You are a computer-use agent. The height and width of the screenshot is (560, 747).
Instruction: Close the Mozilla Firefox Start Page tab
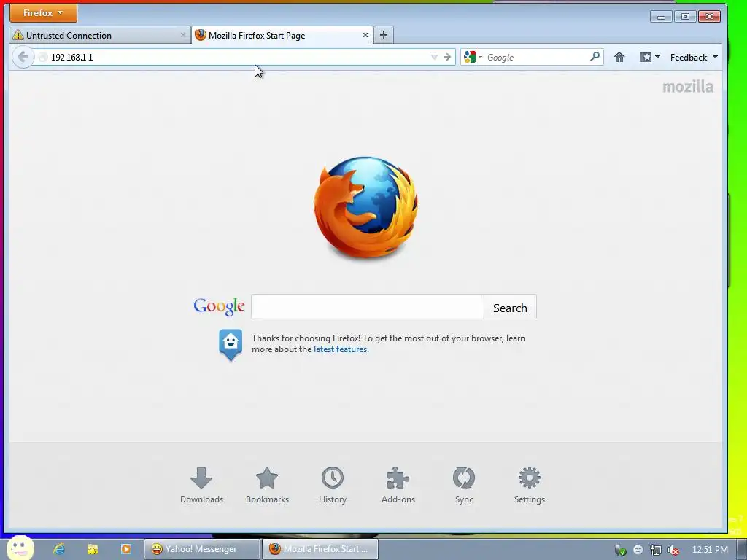365,35
